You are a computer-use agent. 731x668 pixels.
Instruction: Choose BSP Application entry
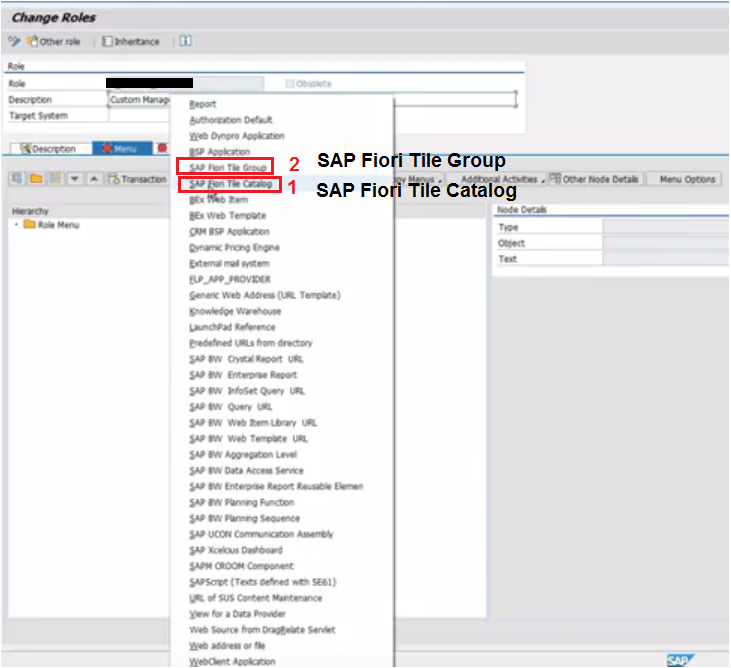(220, 152)
